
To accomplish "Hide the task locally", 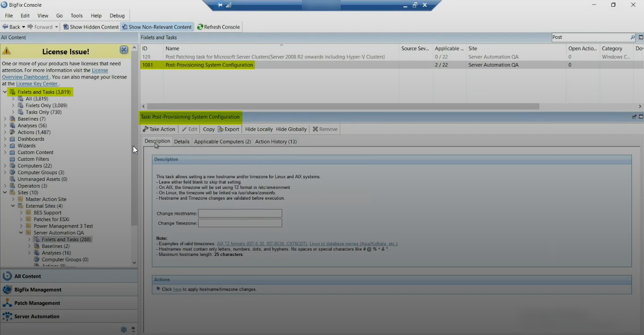I will pos(259,129).
